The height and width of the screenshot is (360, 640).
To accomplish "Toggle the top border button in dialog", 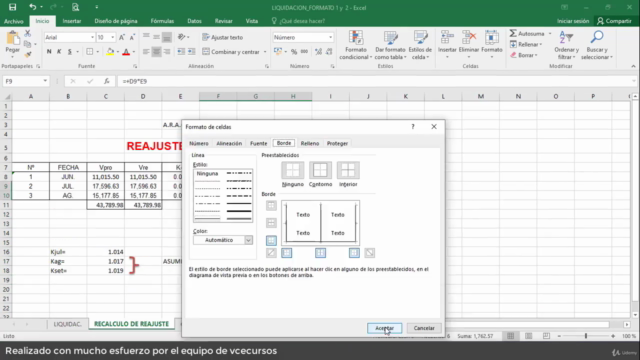I will 271,205.
